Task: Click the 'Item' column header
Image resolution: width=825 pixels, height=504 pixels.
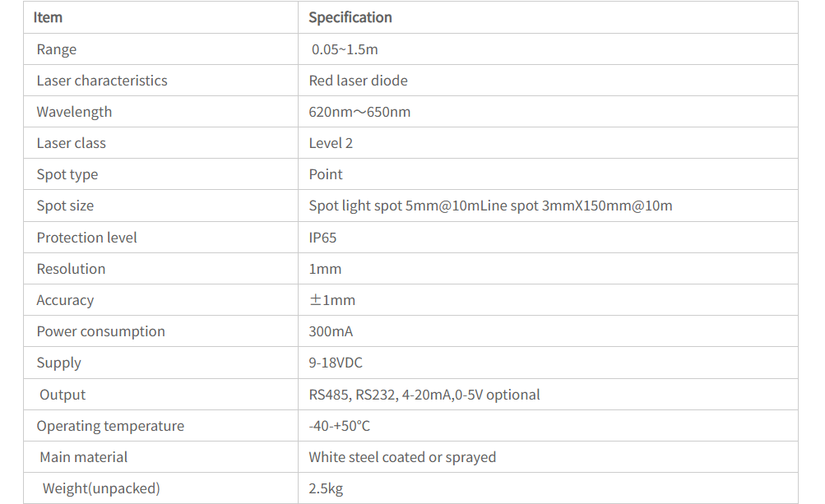Action: [48, 17]
